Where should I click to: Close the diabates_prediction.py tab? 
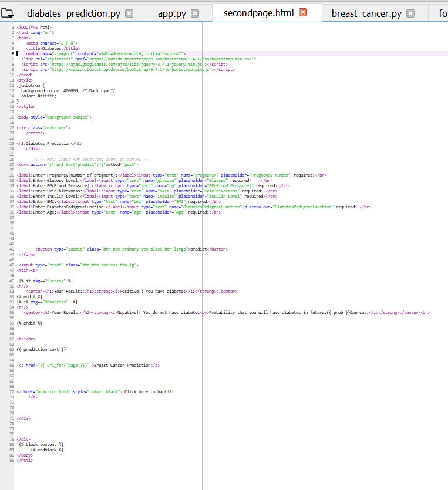coord(129,13)
